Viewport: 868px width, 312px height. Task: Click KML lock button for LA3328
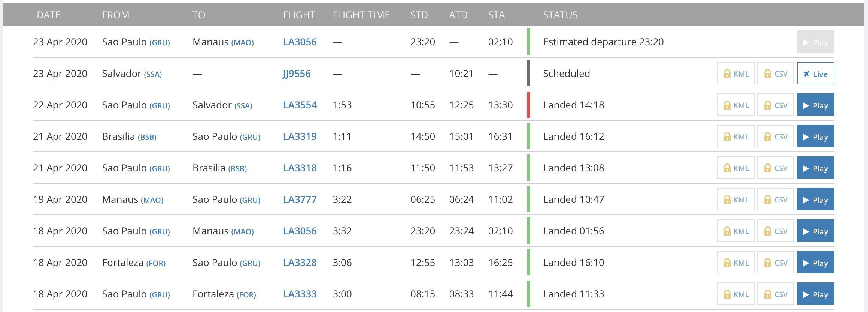[735, 262]
